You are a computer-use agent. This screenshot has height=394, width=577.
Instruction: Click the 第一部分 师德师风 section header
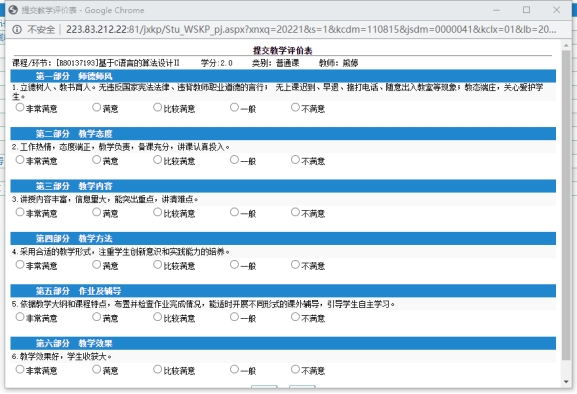pyautogui.click(x=283, y=76)
